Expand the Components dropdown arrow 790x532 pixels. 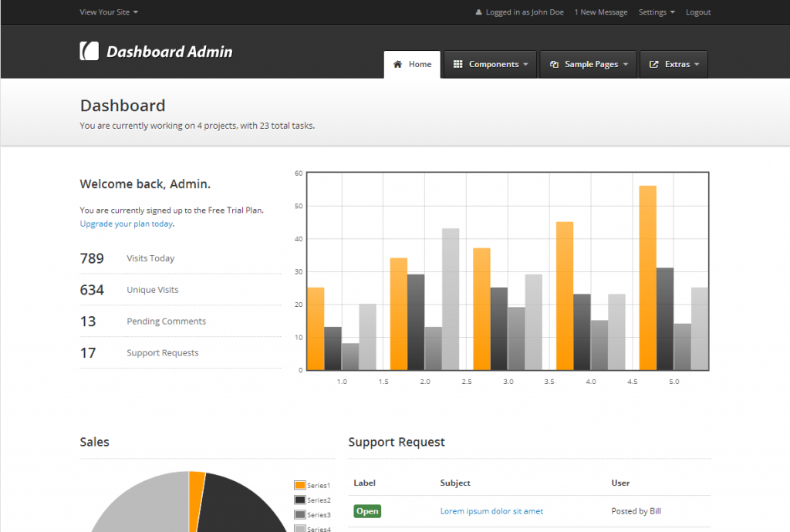click(525, 65)
